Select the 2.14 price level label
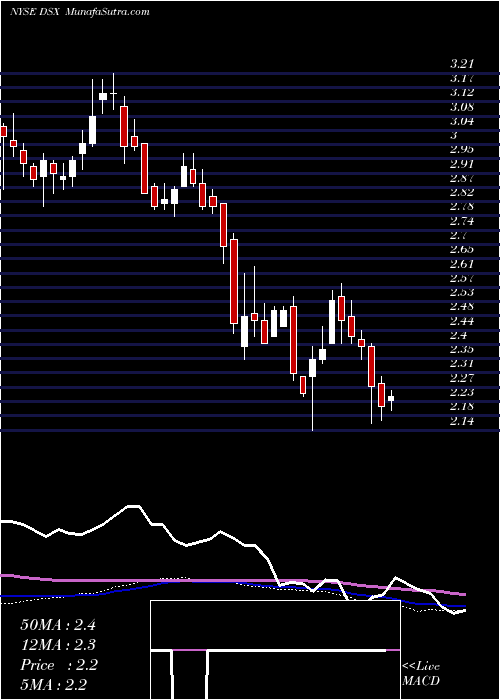This screenshot has width=500, height=700. click(462, 421)
